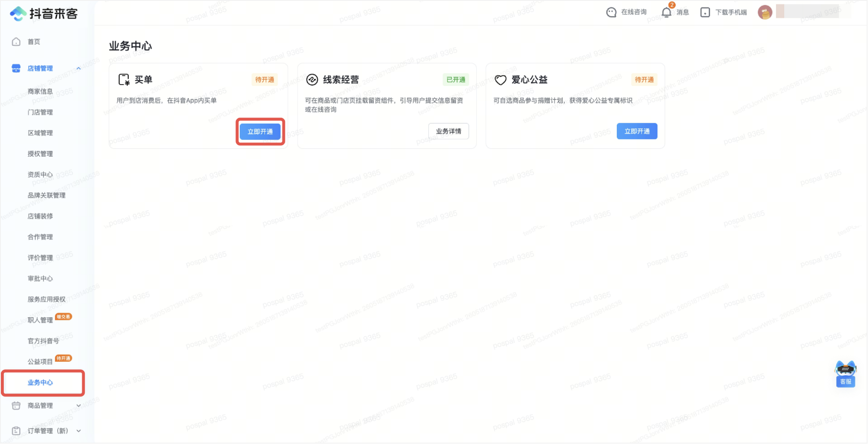Screen dimensions: 868x444
Task: Open 门店管理 from the sidebar
Action: 40,112
